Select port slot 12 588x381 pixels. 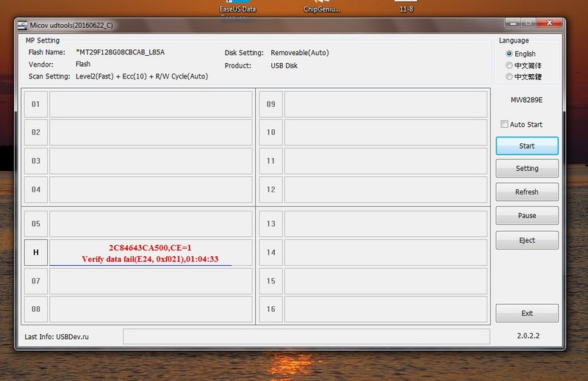point(270,189)
